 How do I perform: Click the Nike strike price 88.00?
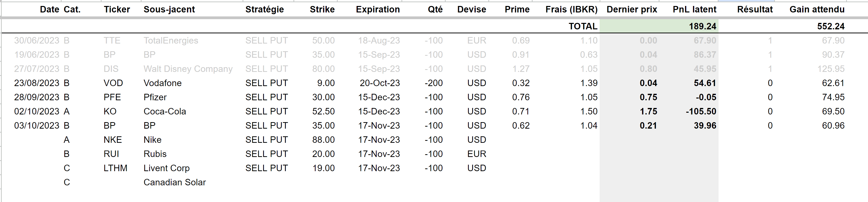click(x=323, y=140)
